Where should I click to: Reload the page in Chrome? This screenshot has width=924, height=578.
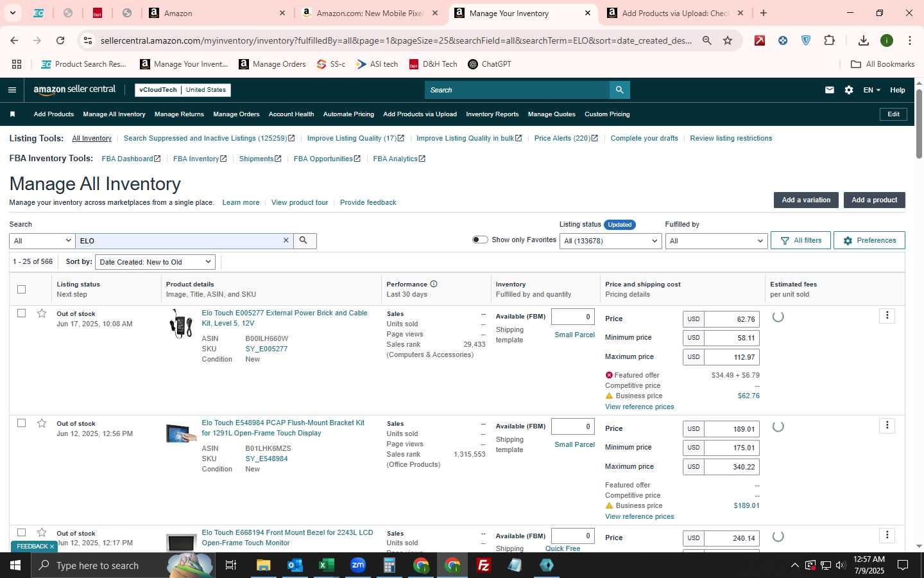click(60, 40)
